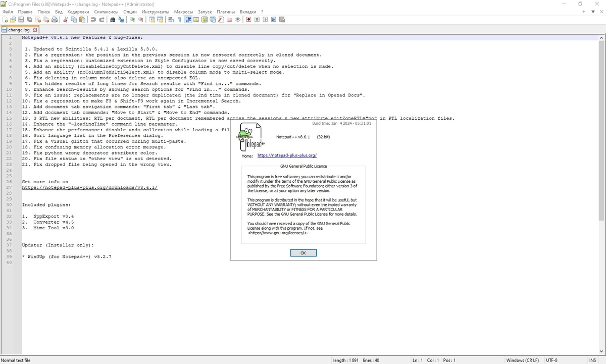This screenshot has height=364, width=606.
Task: Click the Print toolbar icon
Action: (55, 20)
